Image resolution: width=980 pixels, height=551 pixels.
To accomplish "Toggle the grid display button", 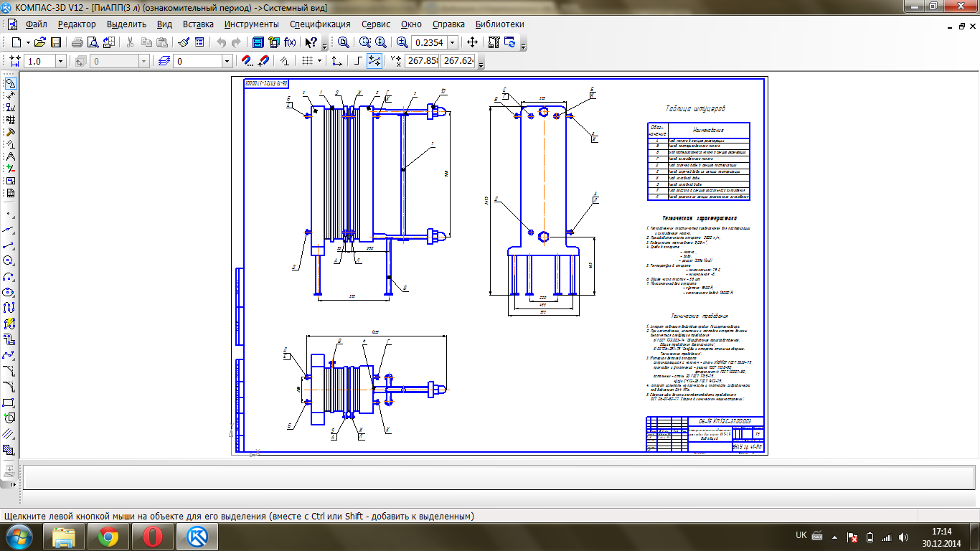I will pyautogui.click(x=307, y=61).
